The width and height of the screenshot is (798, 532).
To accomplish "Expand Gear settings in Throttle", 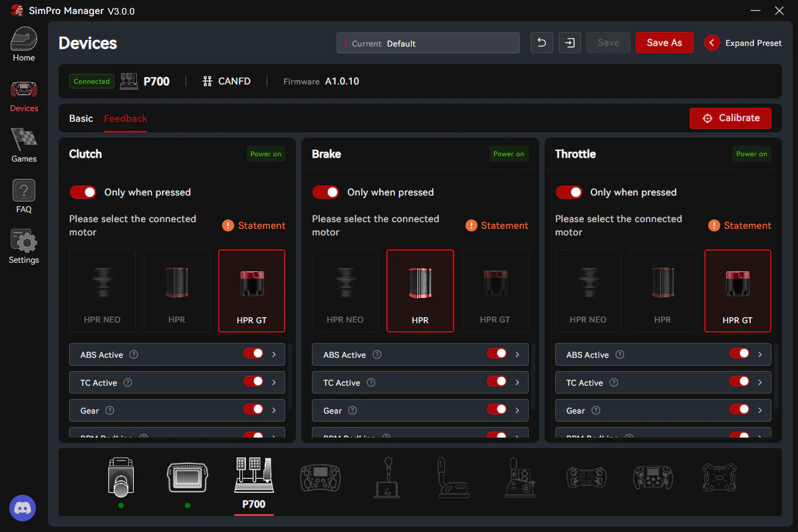I will pyautogui.click(x=760, y=411).
